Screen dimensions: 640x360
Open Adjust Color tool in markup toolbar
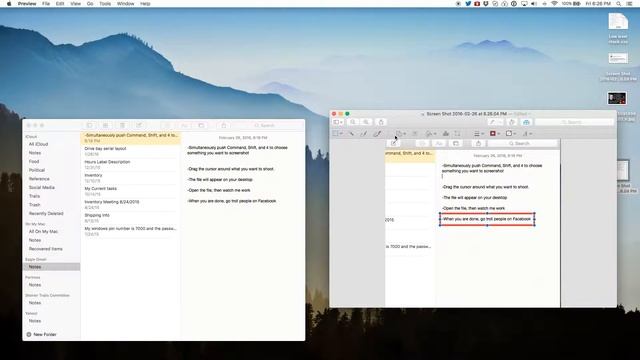click(x=446, y=133)
